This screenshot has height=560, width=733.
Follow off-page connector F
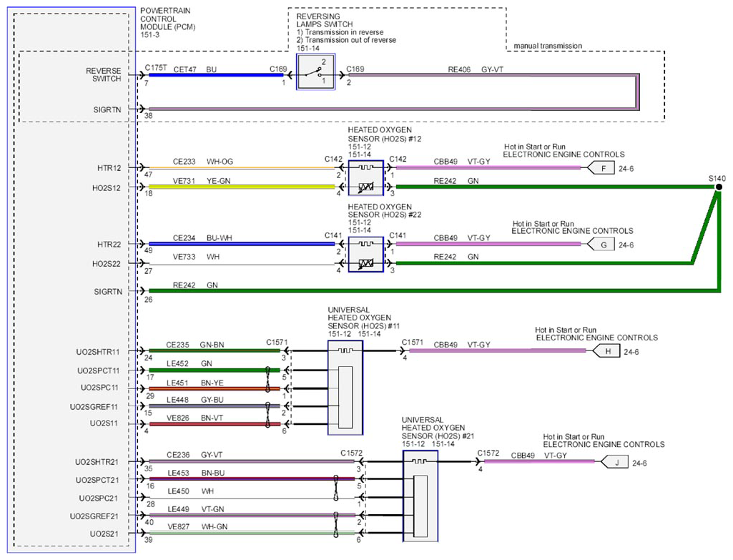(600, 168)
